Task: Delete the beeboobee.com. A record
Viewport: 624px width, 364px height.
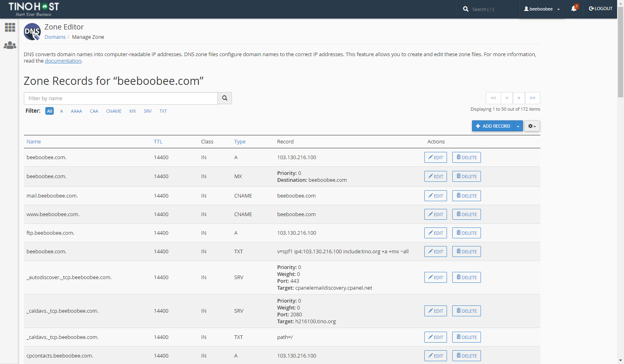Action: pyautogui.click(x=466, y=158)
